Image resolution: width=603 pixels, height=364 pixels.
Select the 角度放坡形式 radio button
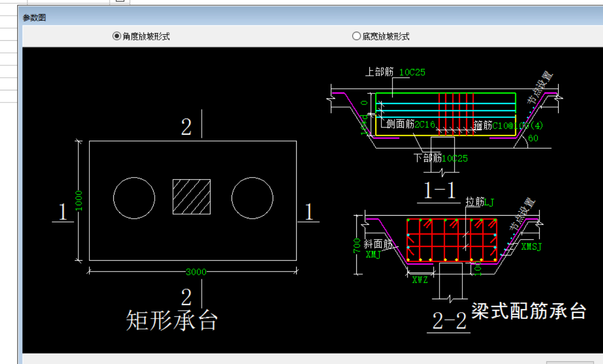click(x=117, y=36)
